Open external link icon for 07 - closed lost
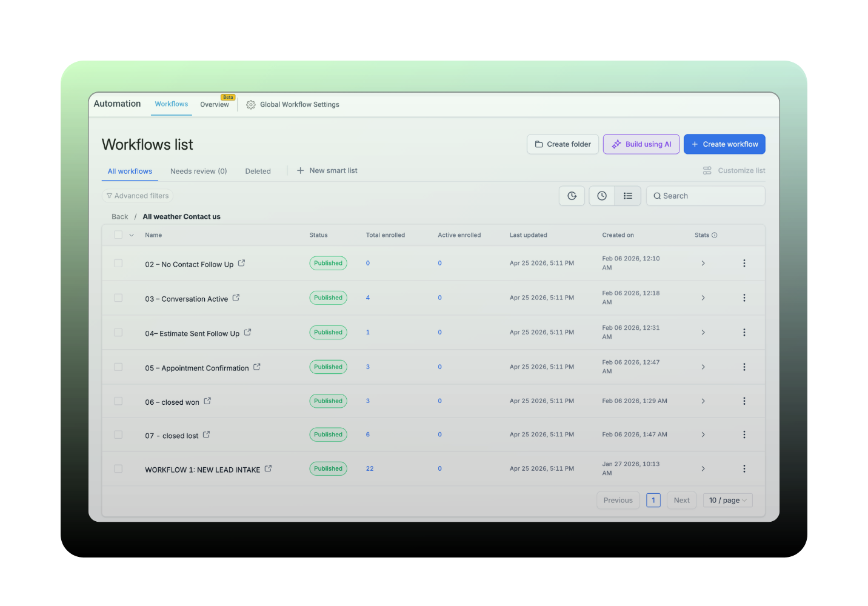The height and width of the screenshot is (606, 868). coord(206,435)
